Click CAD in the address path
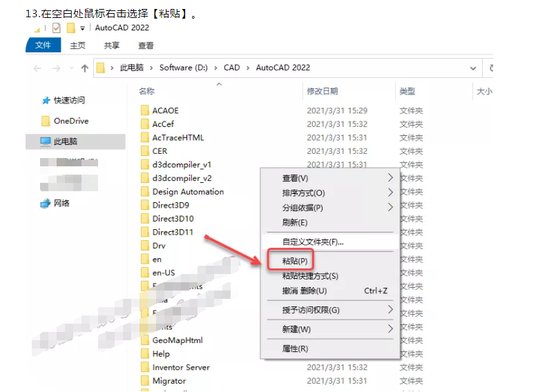Screen dimensions: 558x392 click(x=231, y=68)
